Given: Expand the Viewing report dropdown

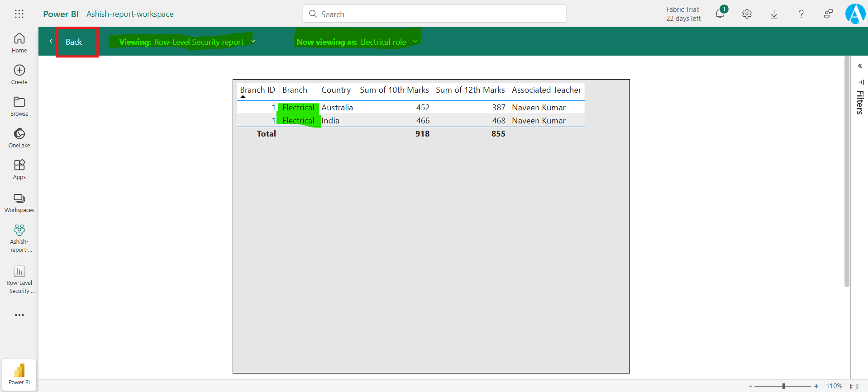Looking at the screenshot, I should [253, 42].
